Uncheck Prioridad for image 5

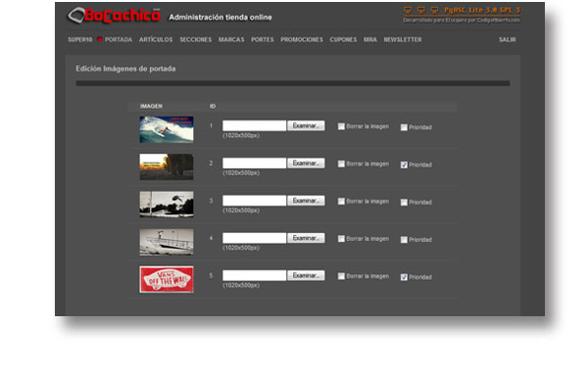tap(404, 277)
